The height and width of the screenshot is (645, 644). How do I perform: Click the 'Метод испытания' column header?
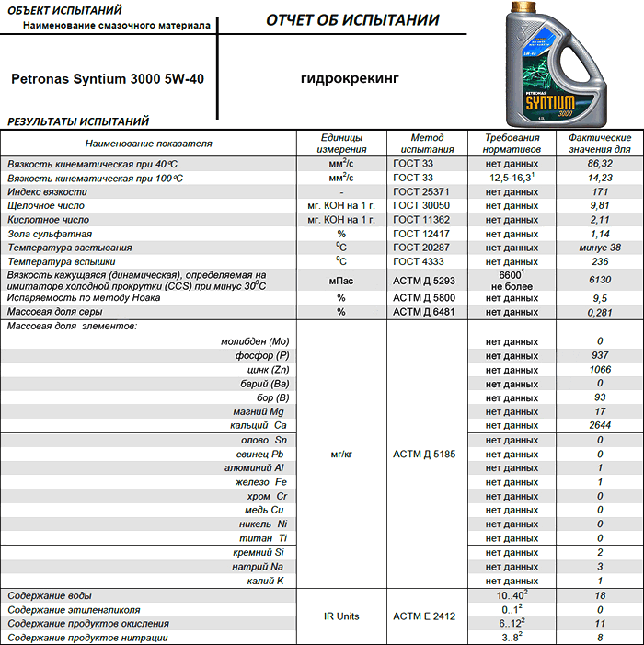coord(427,144)
